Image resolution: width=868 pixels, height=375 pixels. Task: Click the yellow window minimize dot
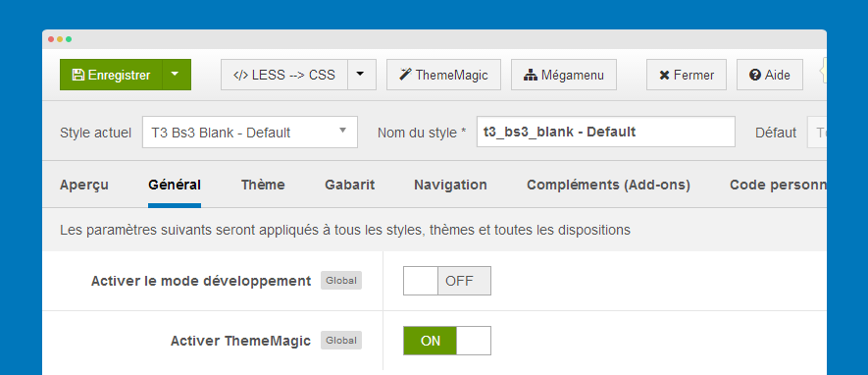coord(60,39)
